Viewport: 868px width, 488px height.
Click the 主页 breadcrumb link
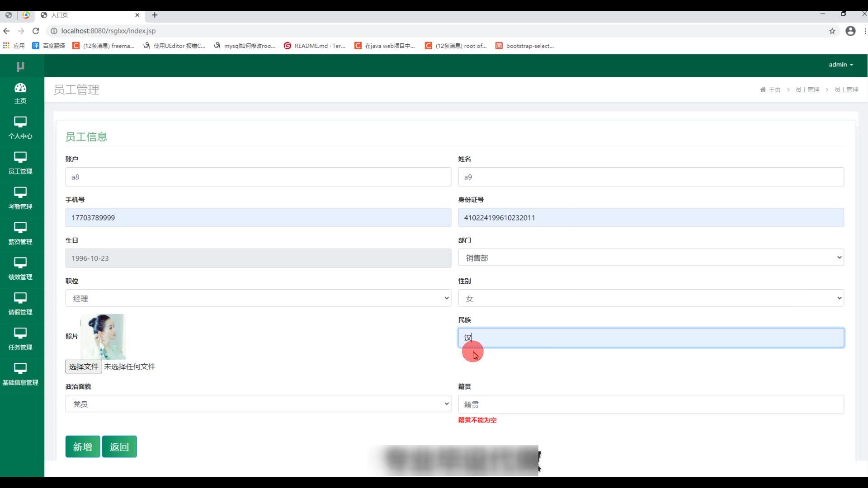pos(774,89)
